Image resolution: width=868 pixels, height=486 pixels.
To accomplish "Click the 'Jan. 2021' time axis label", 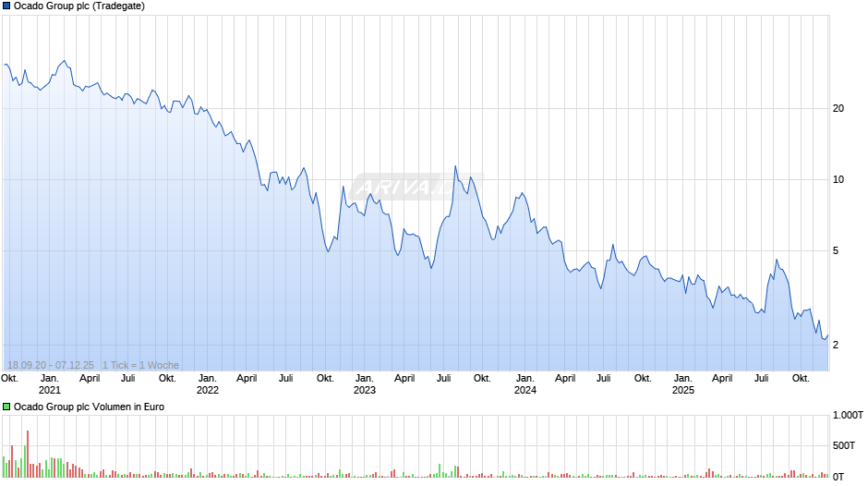I will [x=49, y=384].
